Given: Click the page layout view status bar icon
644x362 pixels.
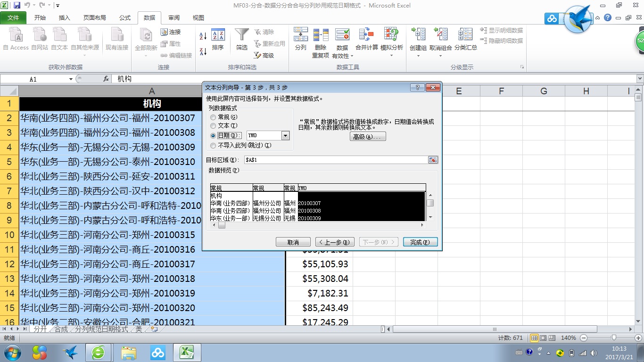Looking at the screenshot, I should 543,338.
